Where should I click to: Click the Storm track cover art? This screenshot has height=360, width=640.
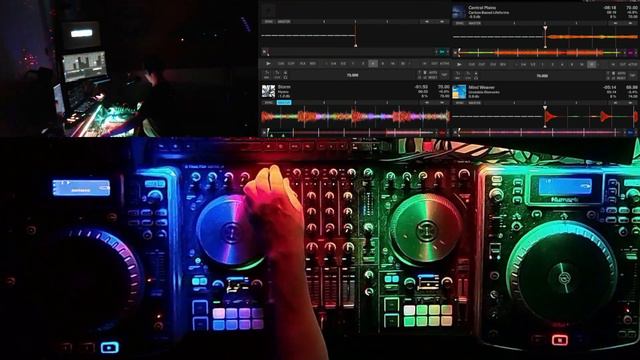coord(268,91)
